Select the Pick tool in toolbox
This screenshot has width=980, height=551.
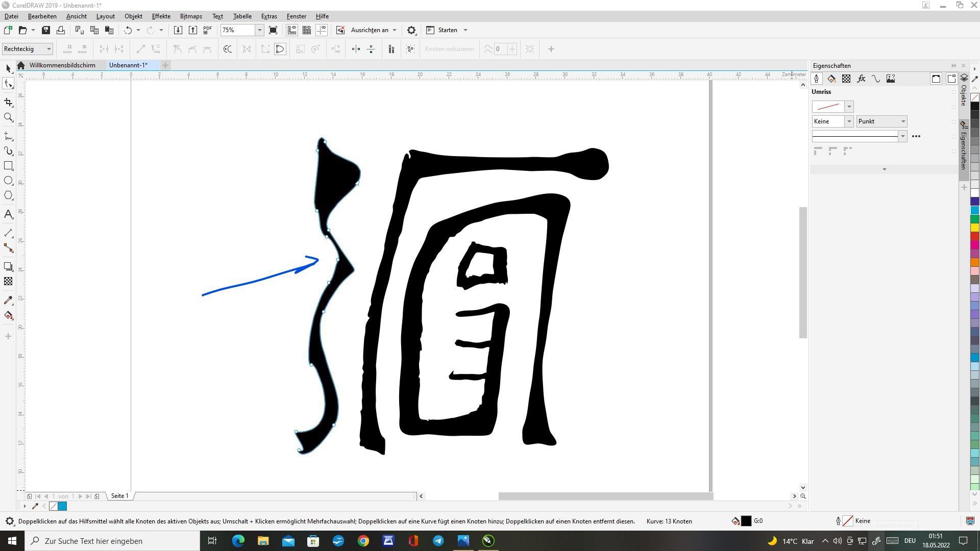8,68
